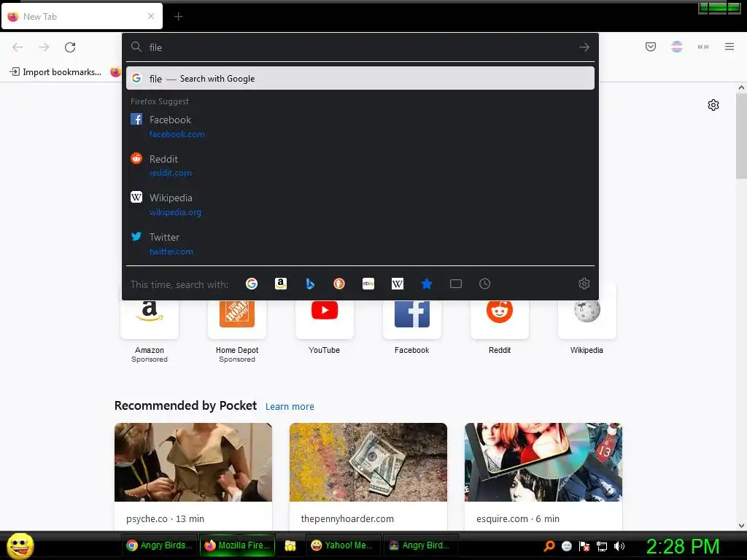Open the YouTube shortcut tile

[x=325, y=324]
